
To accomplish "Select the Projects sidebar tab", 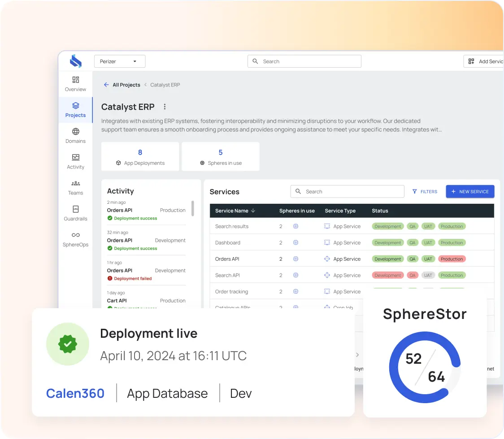I will [x=75, y=110].
